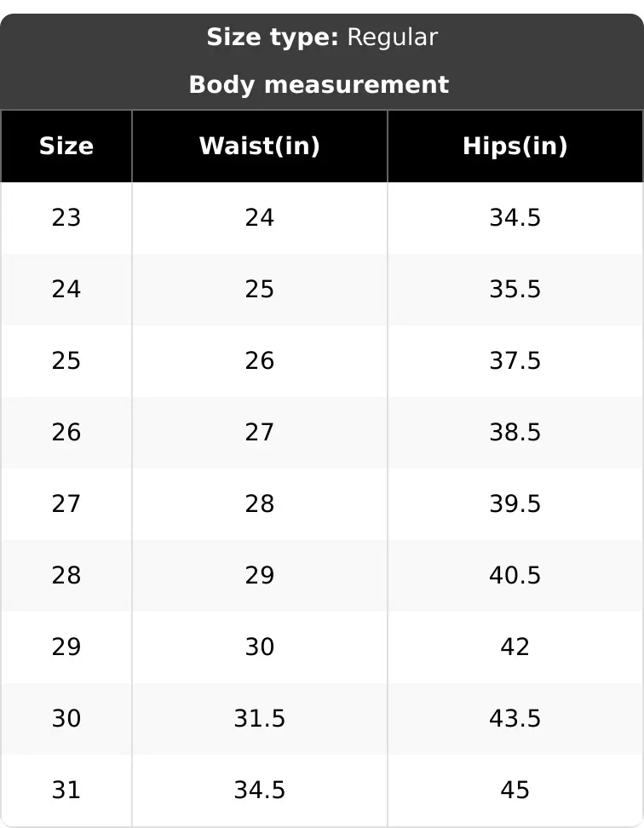The width and height of the screenshot is (644, 828).
Task: Click the size 30 row label
Action: coord(66,719)
